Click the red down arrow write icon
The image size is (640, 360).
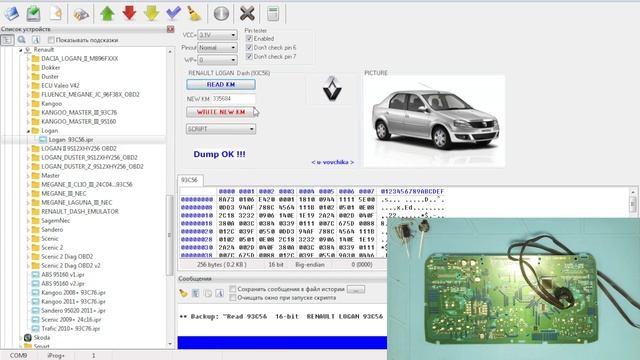pos(129,13)
